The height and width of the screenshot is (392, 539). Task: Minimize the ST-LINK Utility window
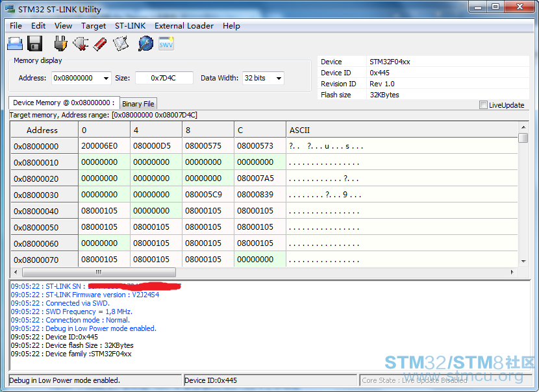point(478,7)
